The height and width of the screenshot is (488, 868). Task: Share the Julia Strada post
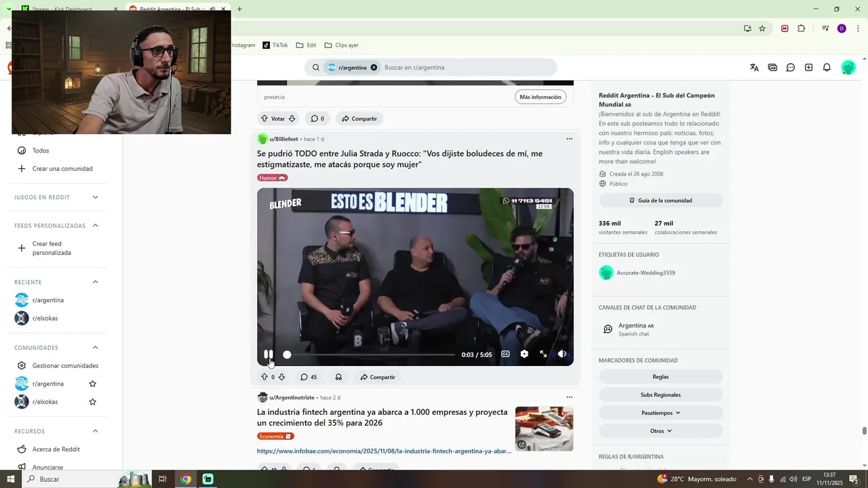point(378,377)
